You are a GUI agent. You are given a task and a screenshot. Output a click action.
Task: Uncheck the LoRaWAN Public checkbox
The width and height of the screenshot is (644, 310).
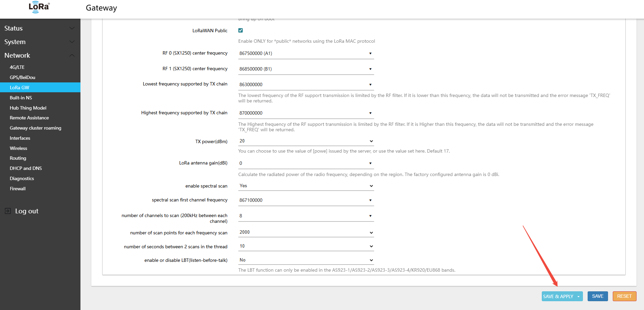(241, 31)
